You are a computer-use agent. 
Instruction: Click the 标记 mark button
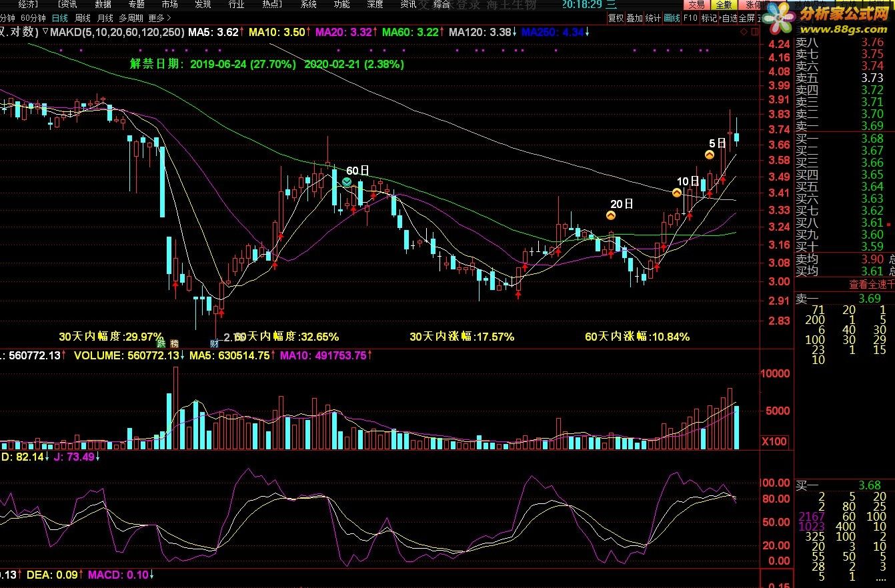[709, 18]
